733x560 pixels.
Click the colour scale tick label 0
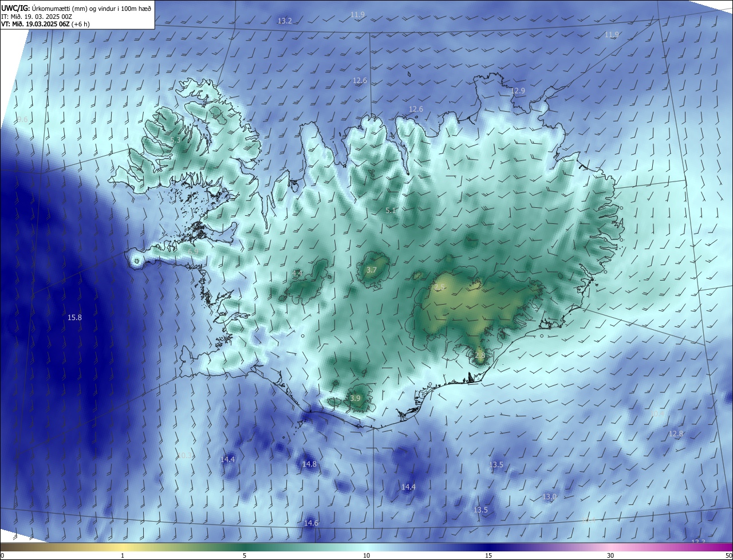coord(2,556)
